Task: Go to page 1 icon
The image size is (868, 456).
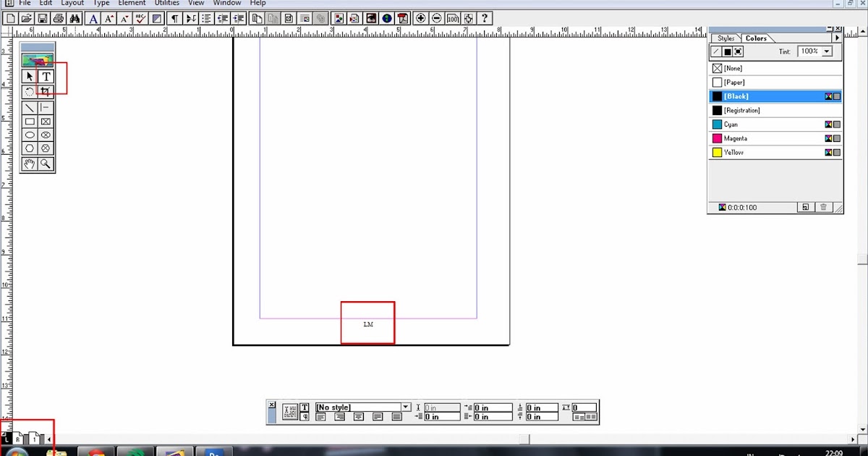Action: coord(34,438)
